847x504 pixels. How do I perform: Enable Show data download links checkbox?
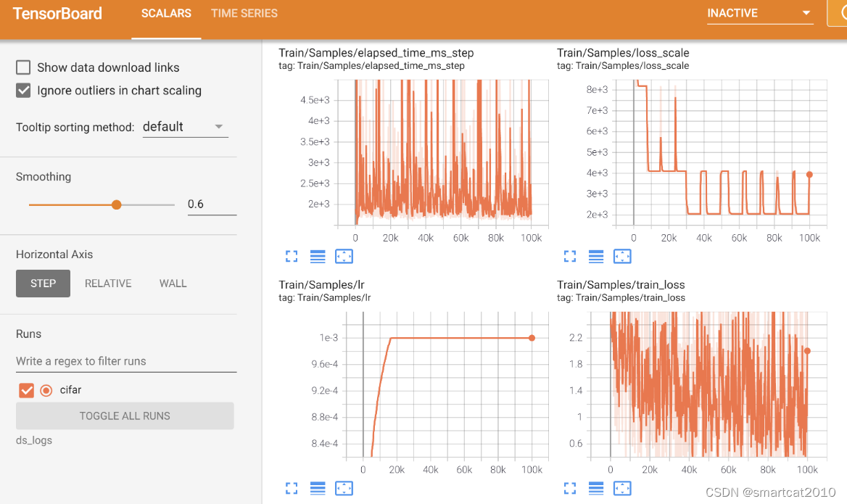(23, 67)
